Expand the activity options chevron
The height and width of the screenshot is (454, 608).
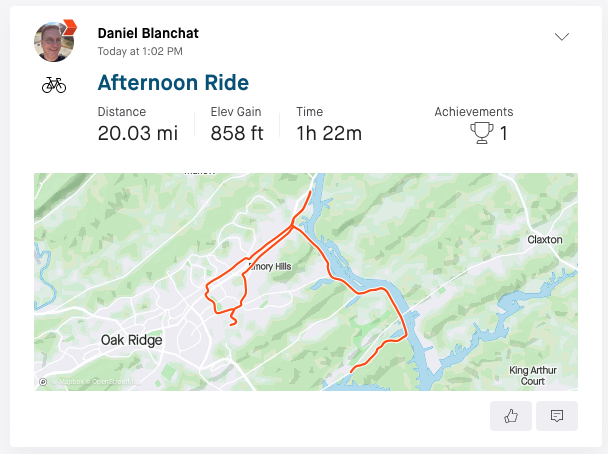point(562,37)
